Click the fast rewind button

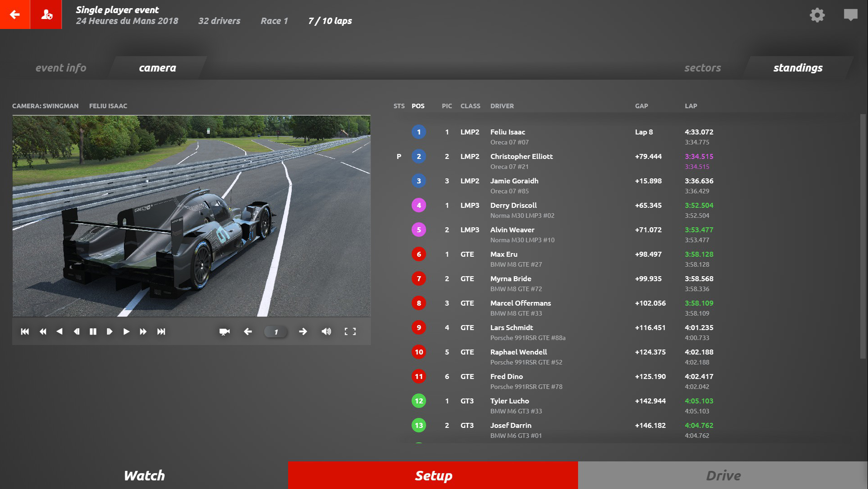43,331
